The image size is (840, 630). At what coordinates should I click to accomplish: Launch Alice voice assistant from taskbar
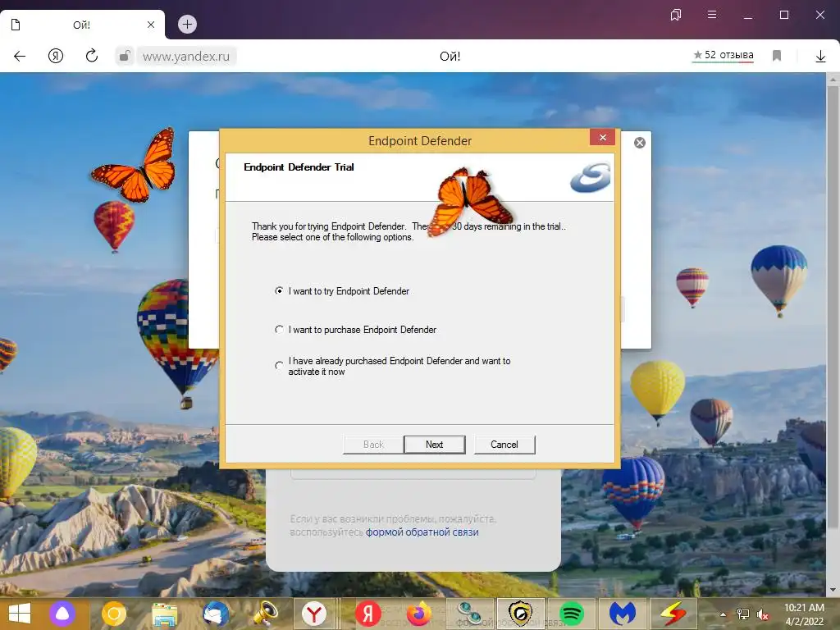[x=62, y=614]
